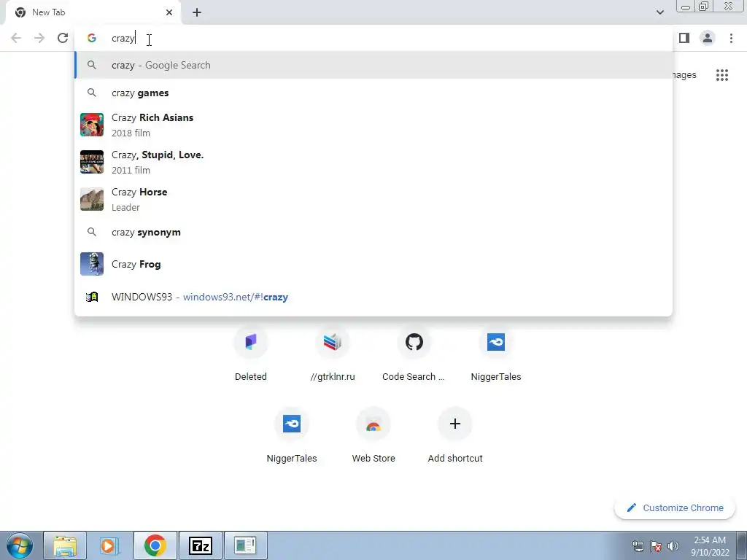
Task: Choose the crazy games suggestion
Action: tap(373, 93)
